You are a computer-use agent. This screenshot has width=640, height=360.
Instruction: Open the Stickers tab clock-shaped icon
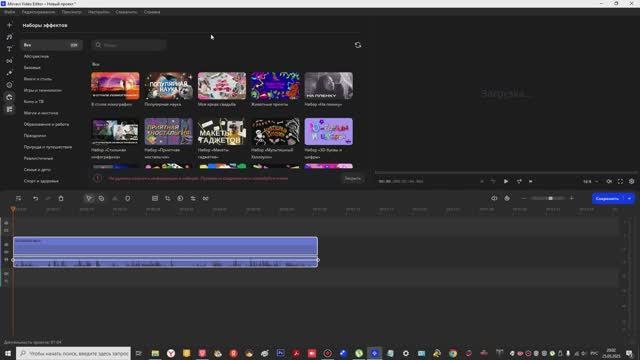click(9, 85)
